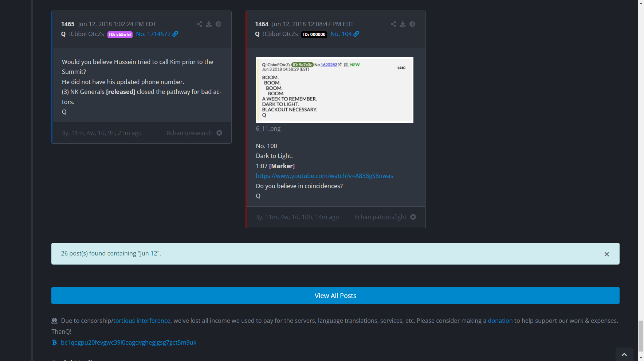This screenshot has height=361, width=644.
Task: Download post 1464 using download icon
Action: [x=402, y=24]
